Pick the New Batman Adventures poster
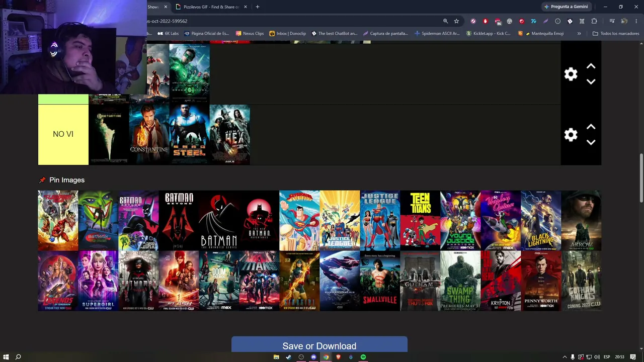The width and height of the screenshot is (644, 362). [x=259, y=220]
